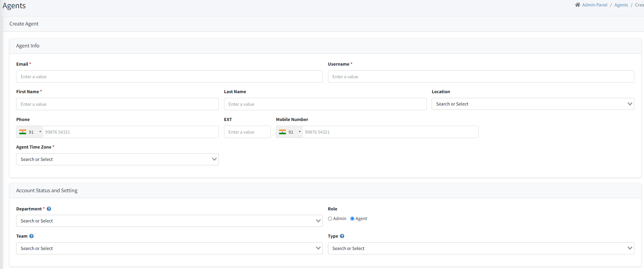Click the Type help question-mark icon
Viewport: 644px width, 269px height.
coord(342,236)
